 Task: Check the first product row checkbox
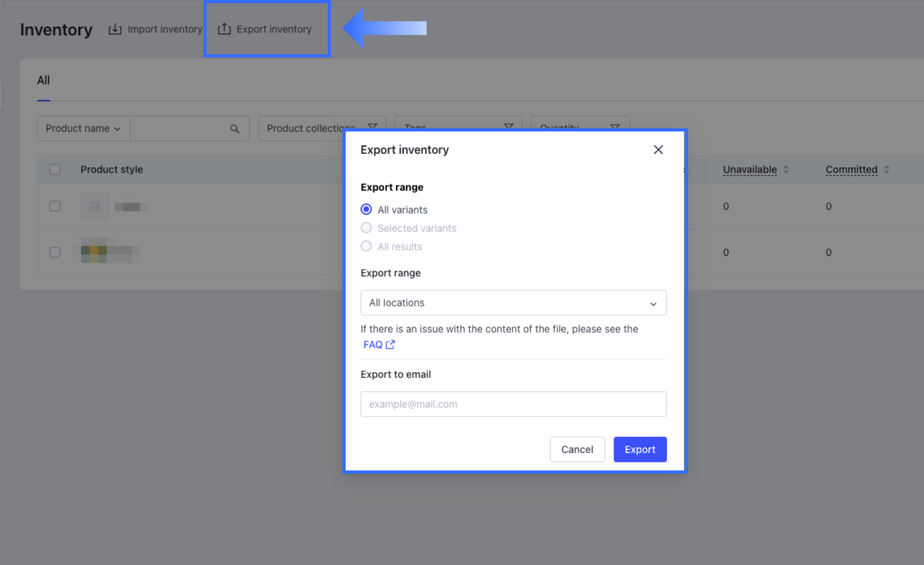[x=55, y=206]
